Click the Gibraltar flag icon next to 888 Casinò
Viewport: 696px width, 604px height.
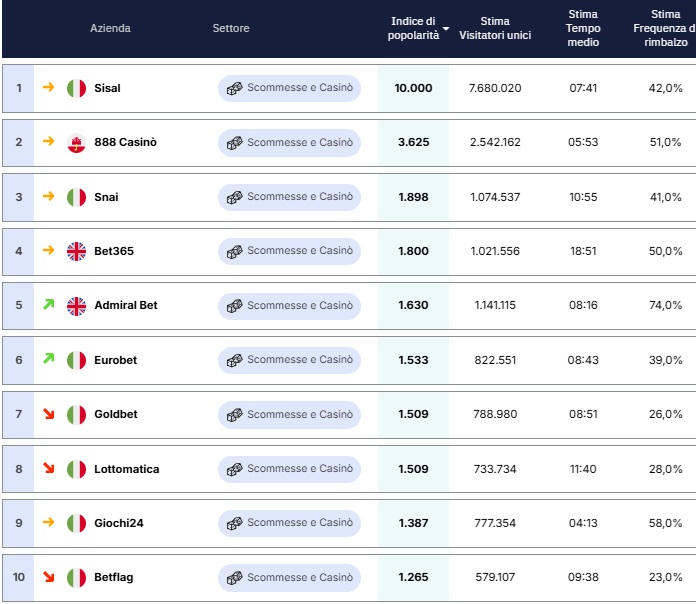click(76, 142)
